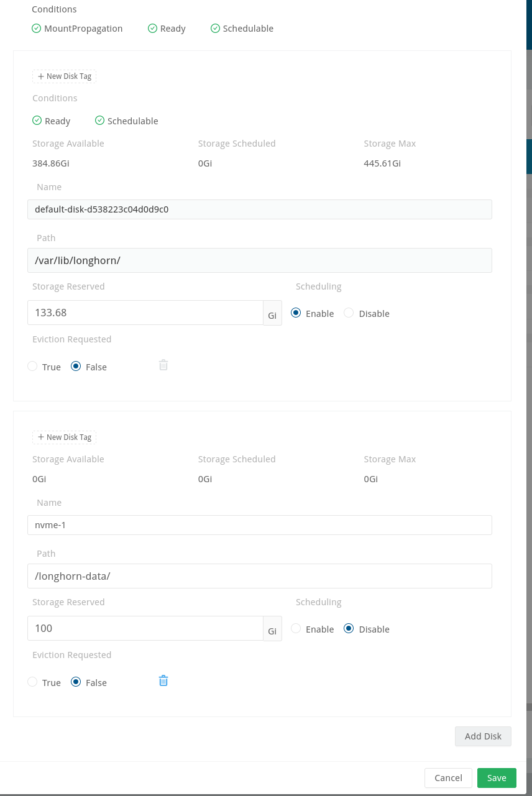Click the node Ready condition check icon
This screenshot has height=796, width=532.
(152, 29)
